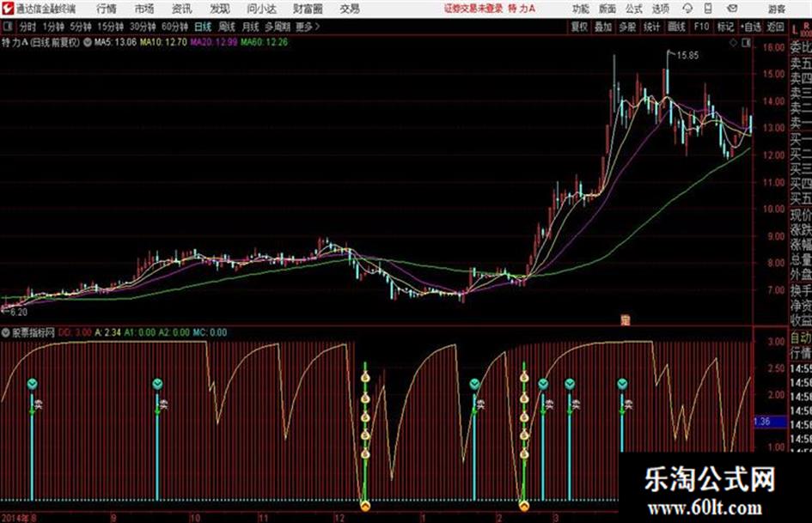
Task: Click the 自动 label in right panel
Action: tap(801, 338)
